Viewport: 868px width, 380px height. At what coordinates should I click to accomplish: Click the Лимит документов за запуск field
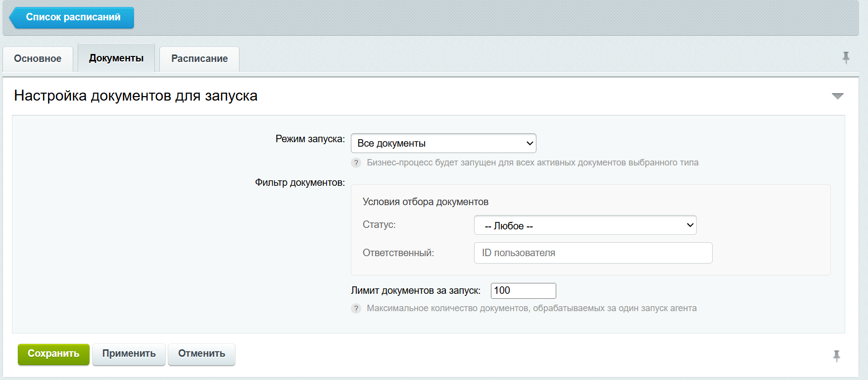[523, 291]
